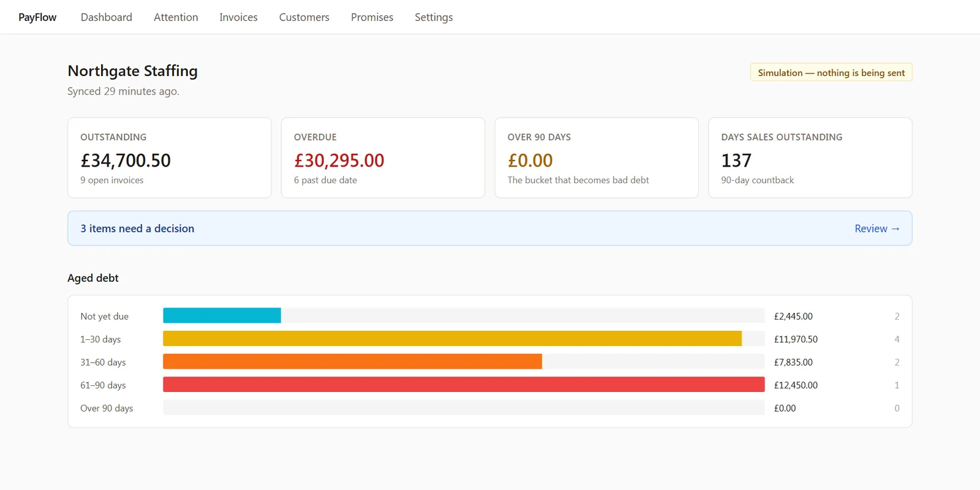Click the 'Not yet due' row label
The height and width of the screenshot is (490, 980).
pos(104,316)
